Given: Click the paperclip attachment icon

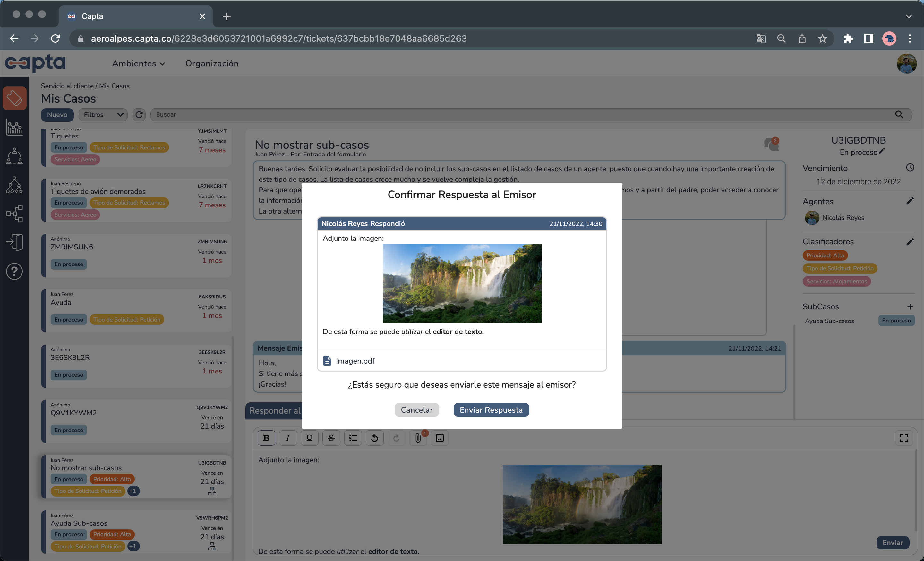Looking at the screenshot, I should (418, 438).
